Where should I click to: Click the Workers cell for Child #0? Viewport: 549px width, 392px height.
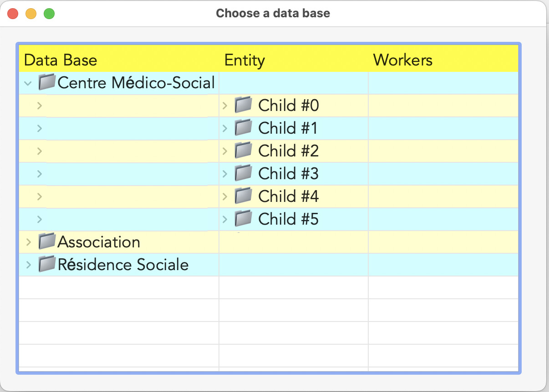(443, 106)
